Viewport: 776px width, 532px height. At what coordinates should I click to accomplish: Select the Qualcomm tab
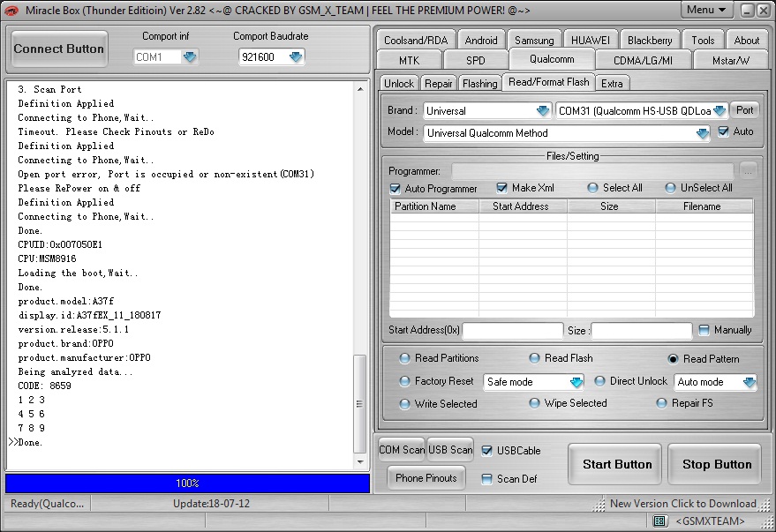552,59
